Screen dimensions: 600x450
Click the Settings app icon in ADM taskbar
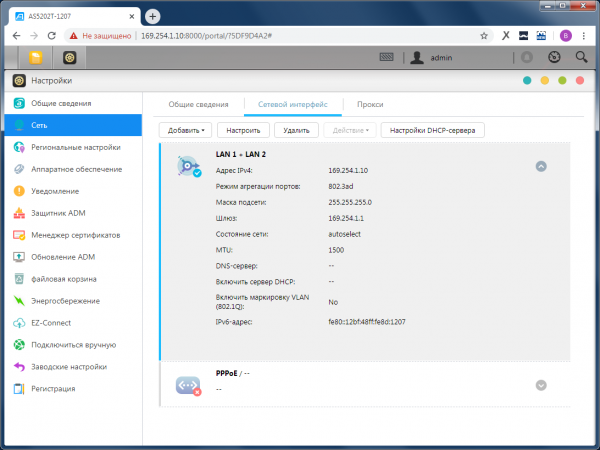(x=69, y=58)
